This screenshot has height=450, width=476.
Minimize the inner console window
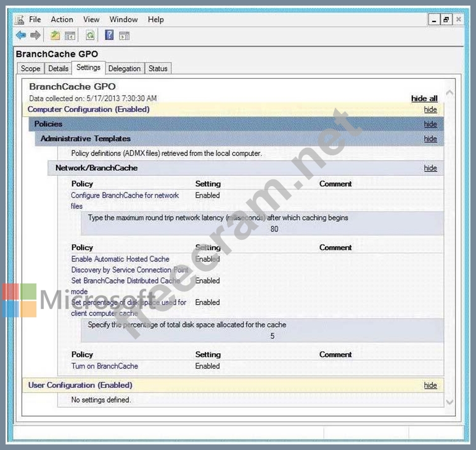tap(434, 20)
